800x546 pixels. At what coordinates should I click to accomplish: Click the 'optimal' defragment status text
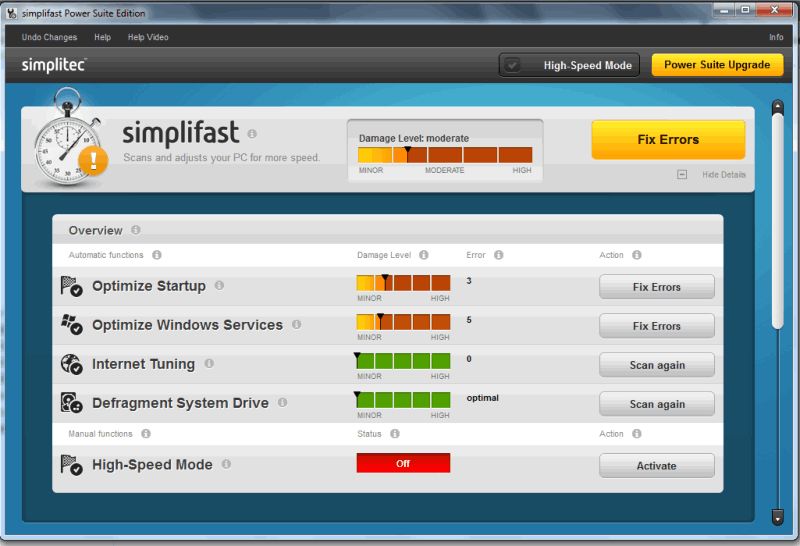483,398
